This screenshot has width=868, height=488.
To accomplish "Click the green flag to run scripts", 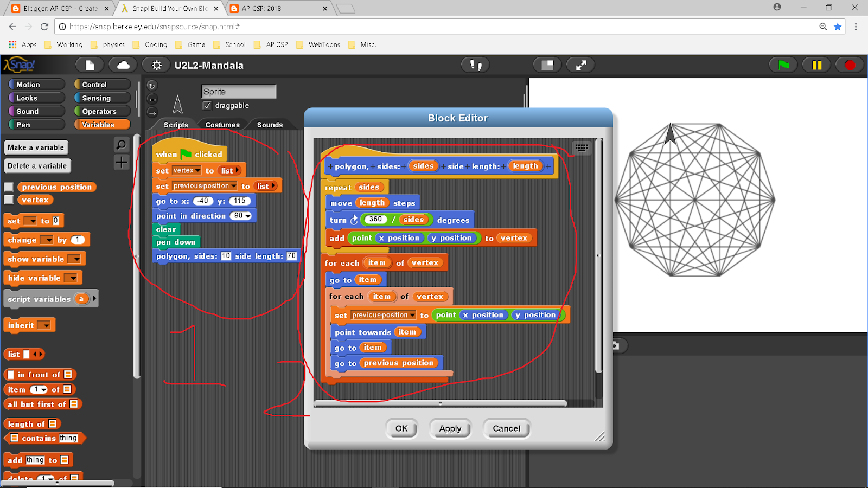I will click(x=783, y=64).
